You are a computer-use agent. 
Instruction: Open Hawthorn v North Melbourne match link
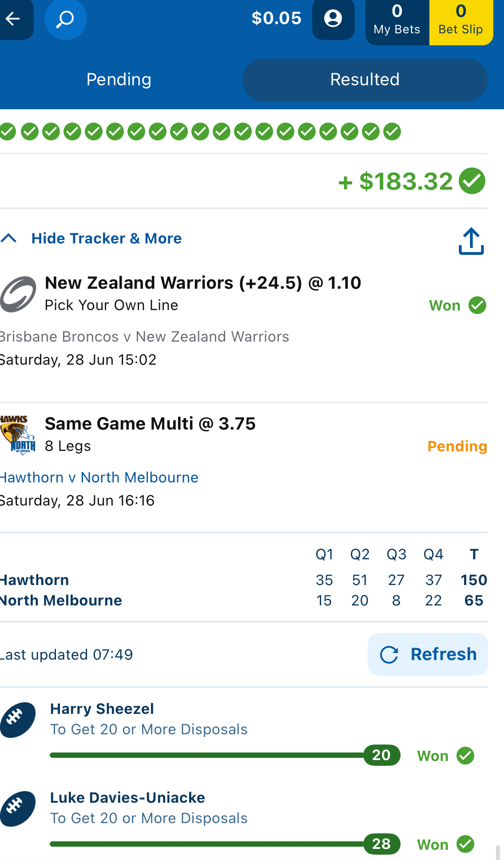99,478
